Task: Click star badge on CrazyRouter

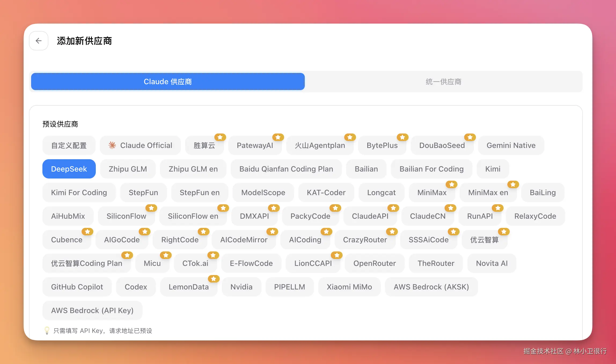Action: (392, 232)
